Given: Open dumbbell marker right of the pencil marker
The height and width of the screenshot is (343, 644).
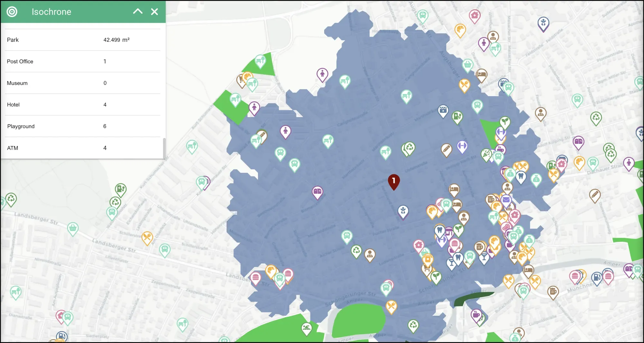Looking at the screenshot, I should pos(462,146).
